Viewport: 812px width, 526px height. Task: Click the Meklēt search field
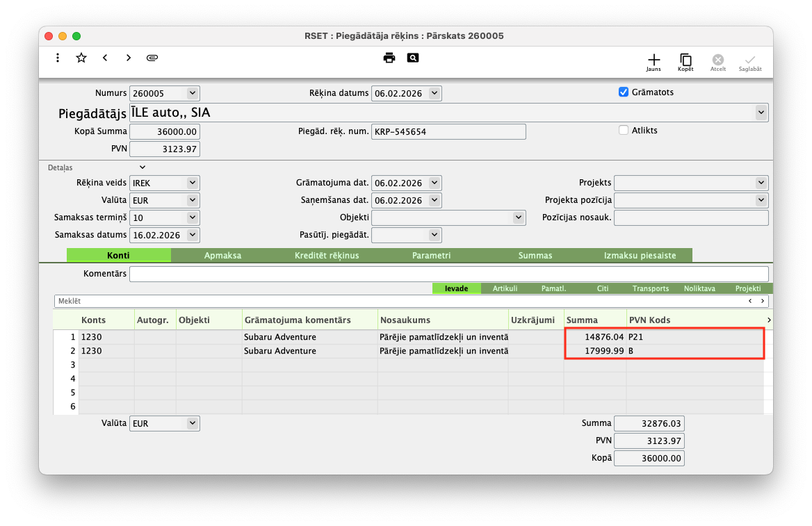(x=396, y=301)
